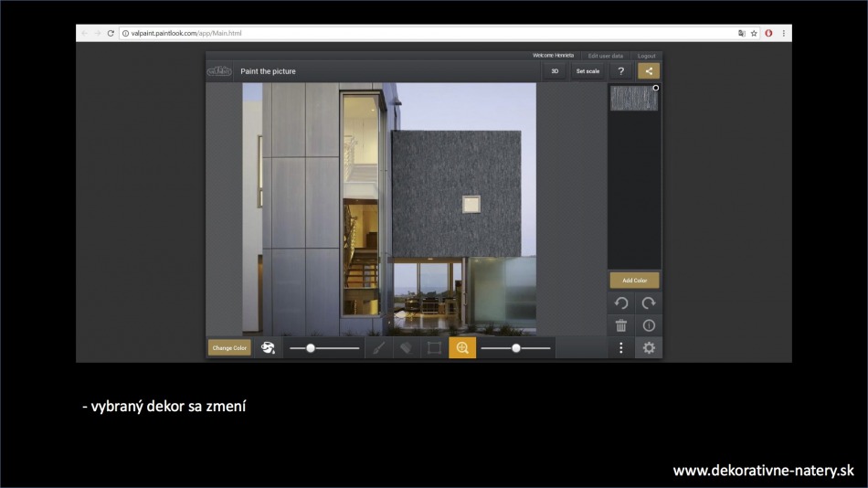This screenshot has width=868, height=488.
Task: Open the three-dot more options menu
Action: tap(621, 348)
